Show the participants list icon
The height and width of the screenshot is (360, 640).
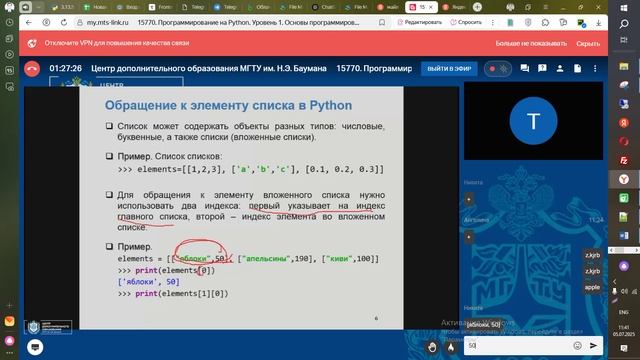click(x=560, y=68)
